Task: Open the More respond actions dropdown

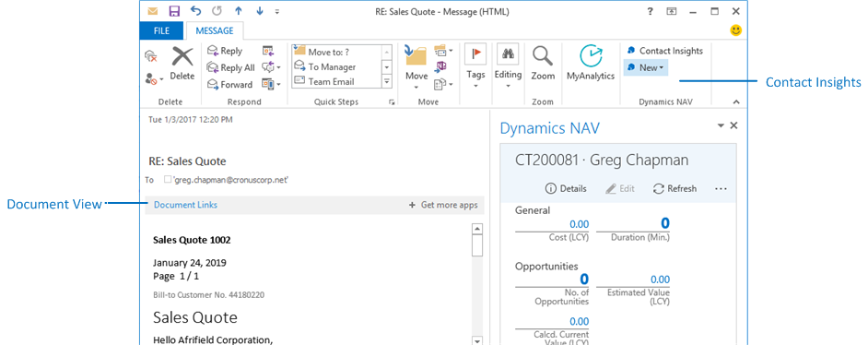Action: coord(271,84)
